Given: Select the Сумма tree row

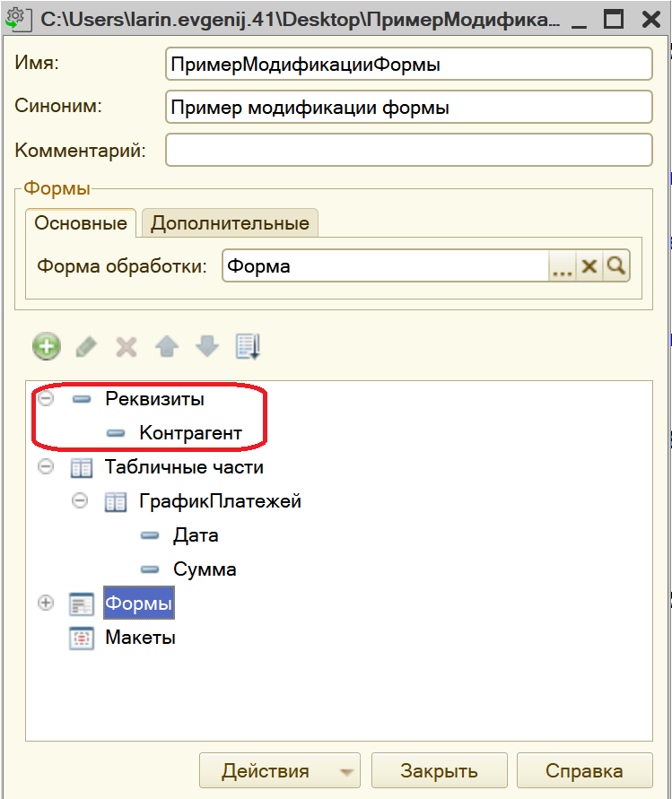Looking at the screenshot, I should click(x=205, y=569).
